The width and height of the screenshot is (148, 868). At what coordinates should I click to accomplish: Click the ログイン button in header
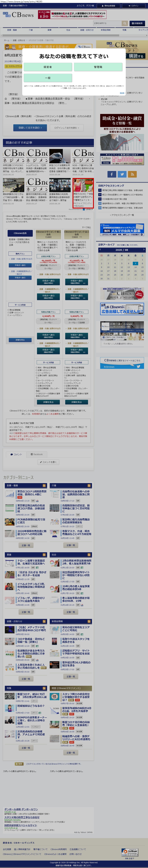coord(134,6)
